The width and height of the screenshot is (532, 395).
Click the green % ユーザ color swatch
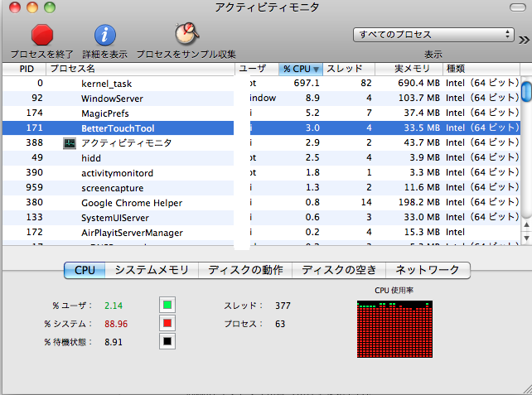pos(167,305)
